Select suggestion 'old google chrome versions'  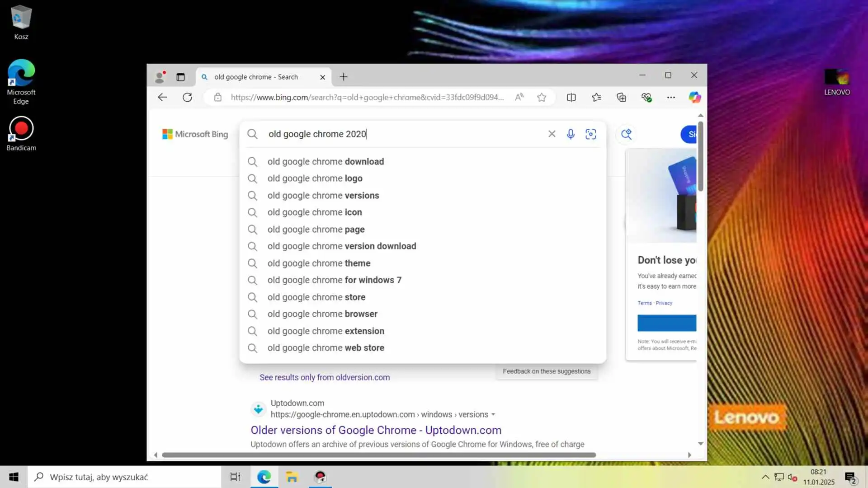click(x=323, y=195)
